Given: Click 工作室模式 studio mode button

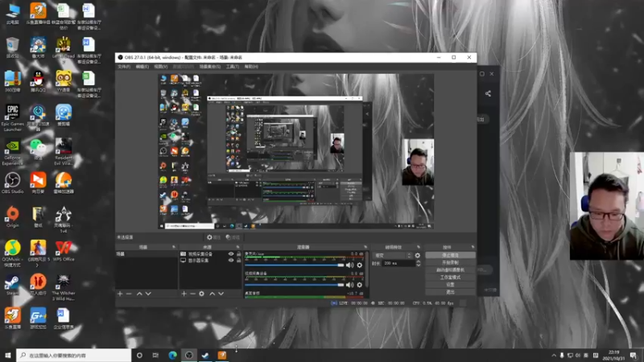Looking at the screenshot, I should click(450, 278).
